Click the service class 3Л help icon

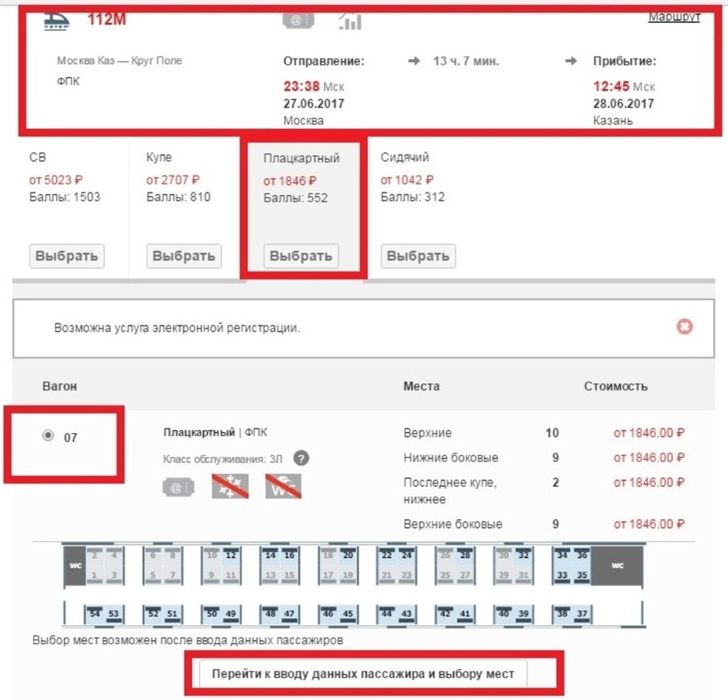click(301, 459)
